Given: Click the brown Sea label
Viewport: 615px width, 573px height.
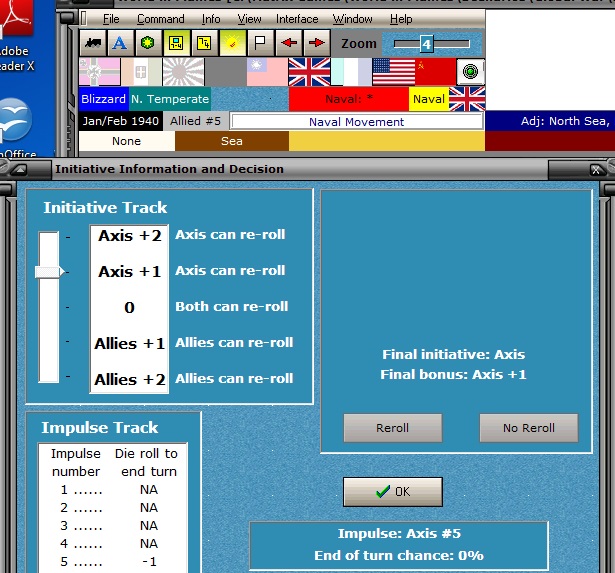Looking at the screenshot, I should pos(232,141).
